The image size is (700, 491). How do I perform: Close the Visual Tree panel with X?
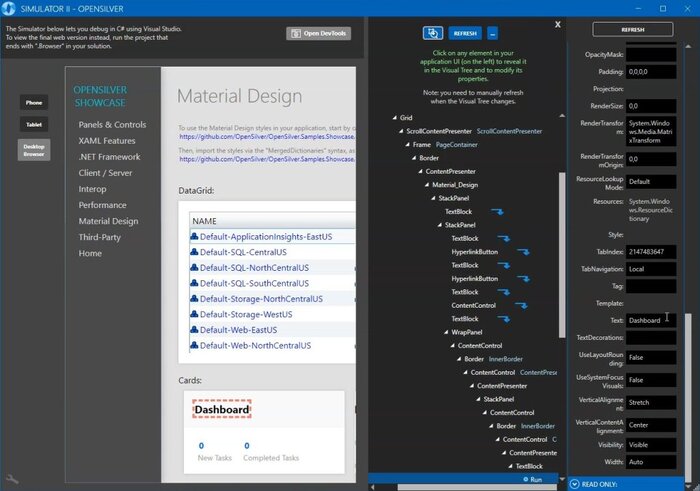558,25
